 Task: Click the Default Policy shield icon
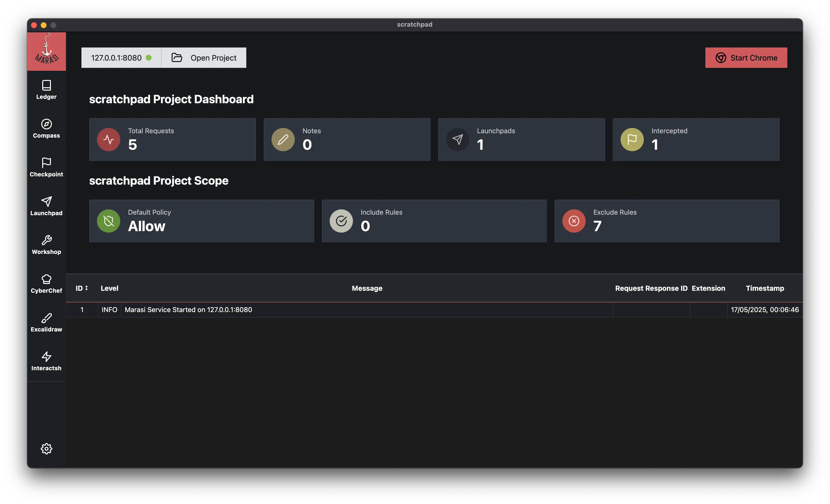tap(108, 221)
